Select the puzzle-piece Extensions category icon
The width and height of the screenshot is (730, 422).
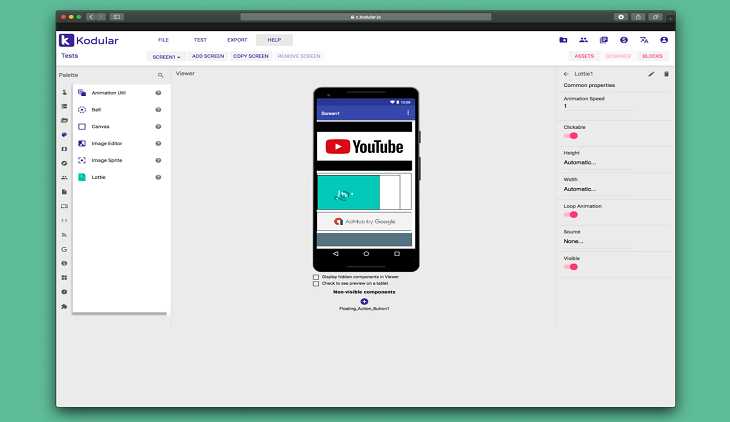(64, 306)
